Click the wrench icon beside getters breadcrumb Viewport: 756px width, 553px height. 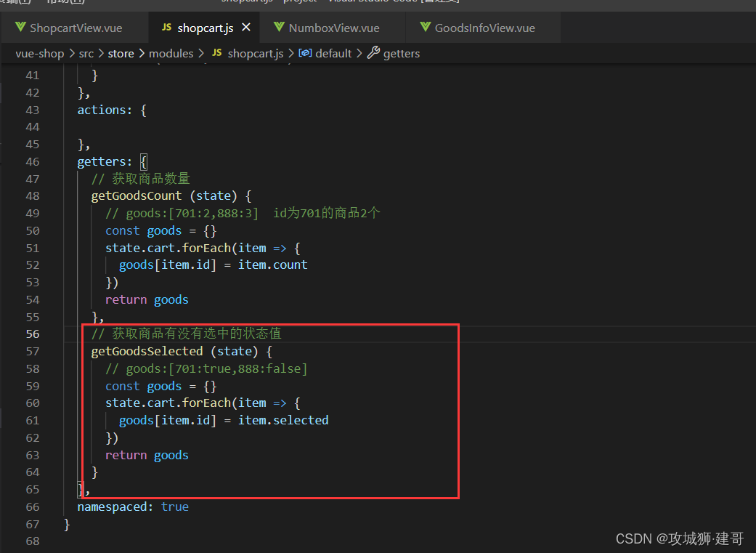[x=374, y=52]
